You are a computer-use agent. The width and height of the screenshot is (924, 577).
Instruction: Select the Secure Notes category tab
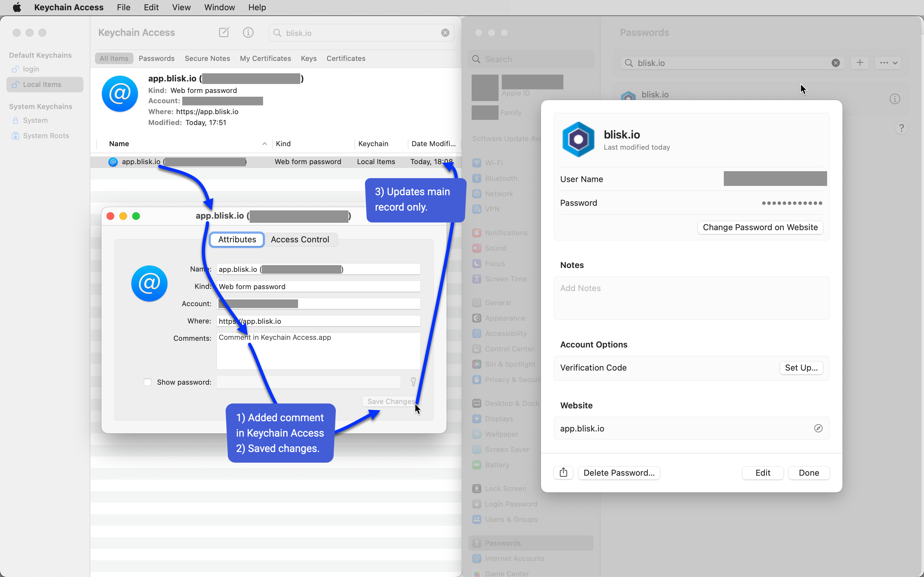pos(207,58)
